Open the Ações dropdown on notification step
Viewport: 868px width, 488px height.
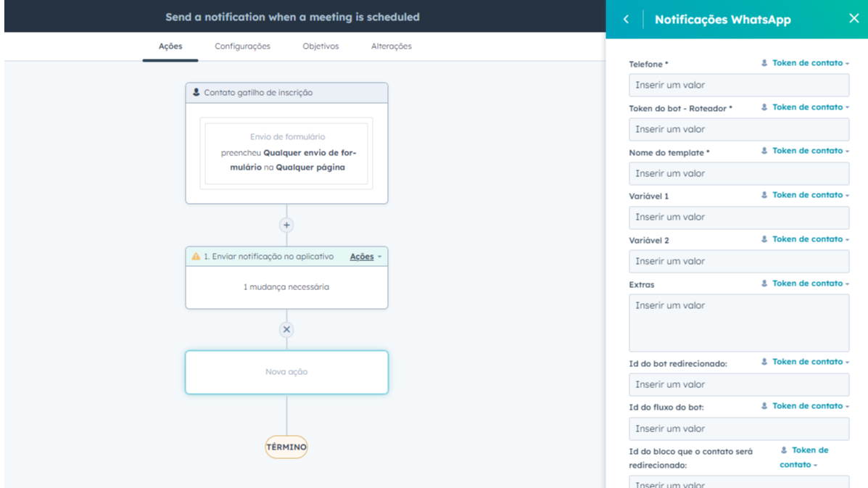(x=365, y=257)
